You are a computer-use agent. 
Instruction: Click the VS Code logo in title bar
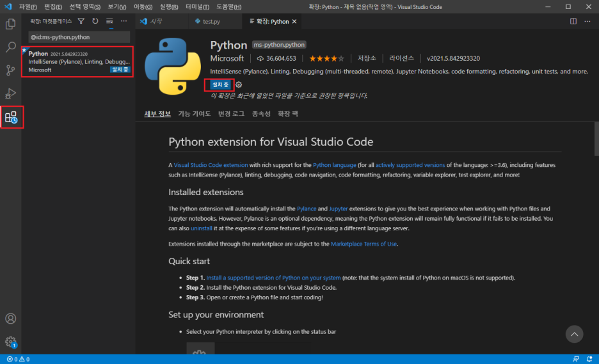[8, 6]
